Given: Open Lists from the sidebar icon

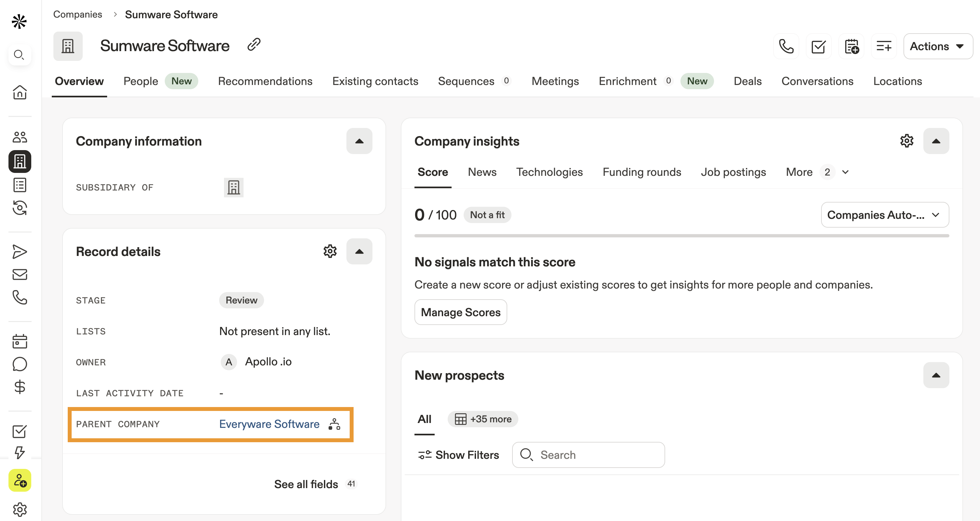Looking at the screenshot, I should point(20,185).
